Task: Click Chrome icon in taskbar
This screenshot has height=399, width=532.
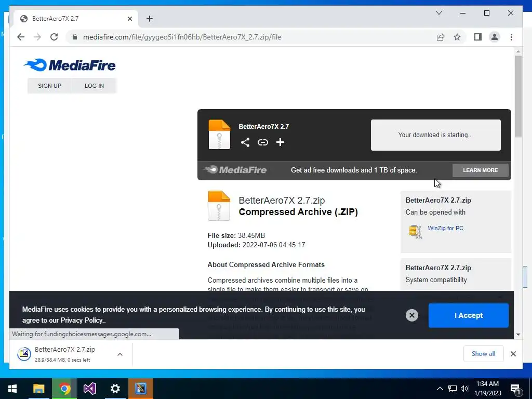Action: pos(64,389)
